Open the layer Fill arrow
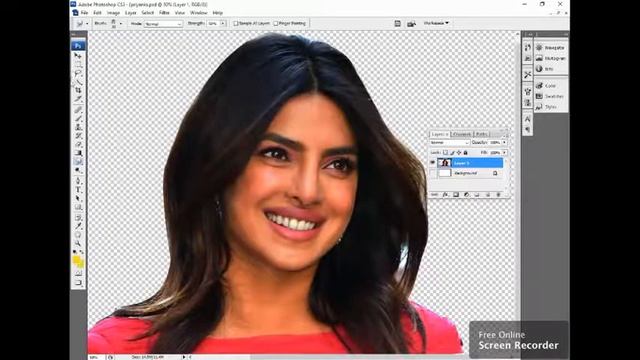 pyautogui.click(x=504, y=153)
